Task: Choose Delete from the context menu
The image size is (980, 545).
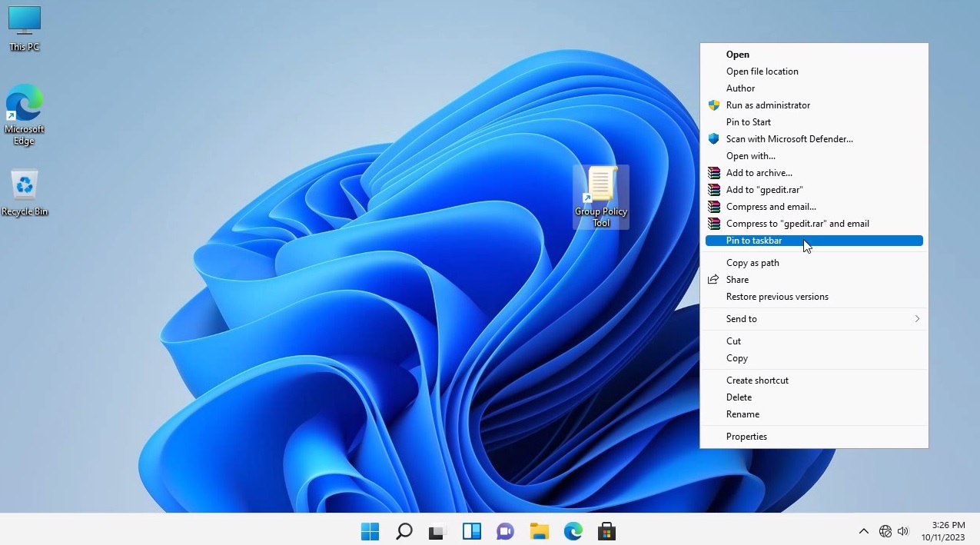Action: pos(814,397)
